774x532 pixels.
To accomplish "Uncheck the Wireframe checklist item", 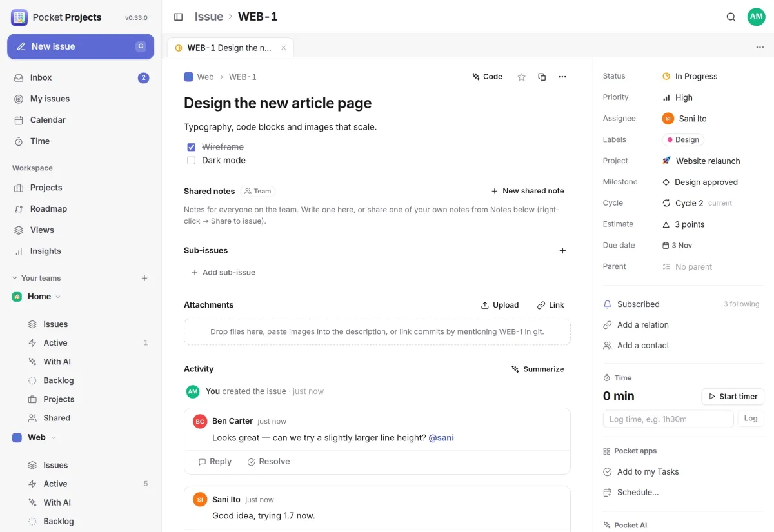I will click(x=192, y=147).
